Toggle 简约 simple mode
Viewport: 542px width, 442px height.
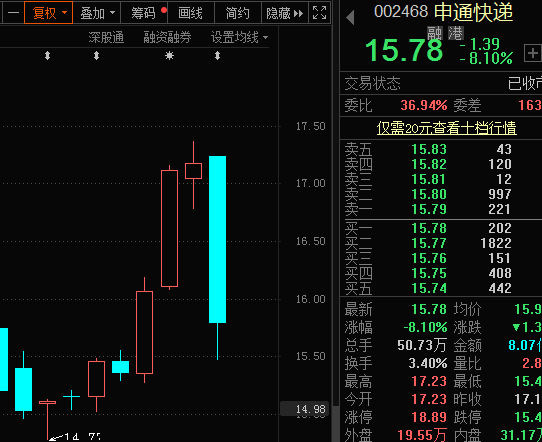coord(237,13)
